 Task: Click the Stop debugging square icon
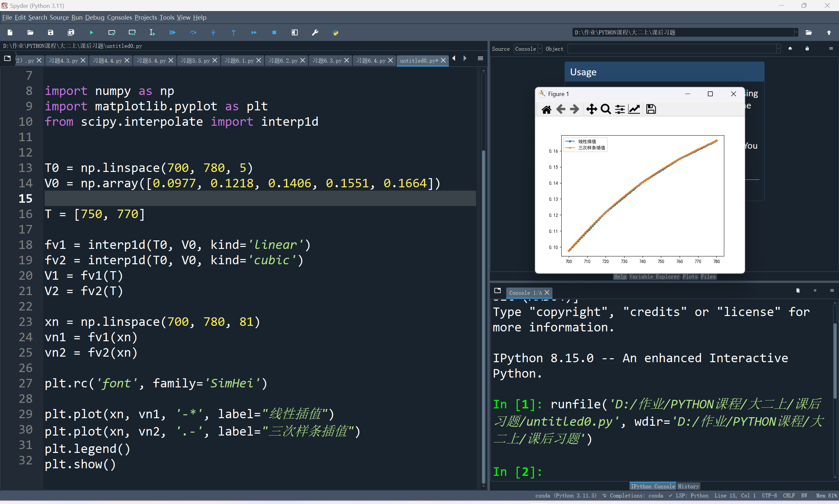[x=274, y=33]
